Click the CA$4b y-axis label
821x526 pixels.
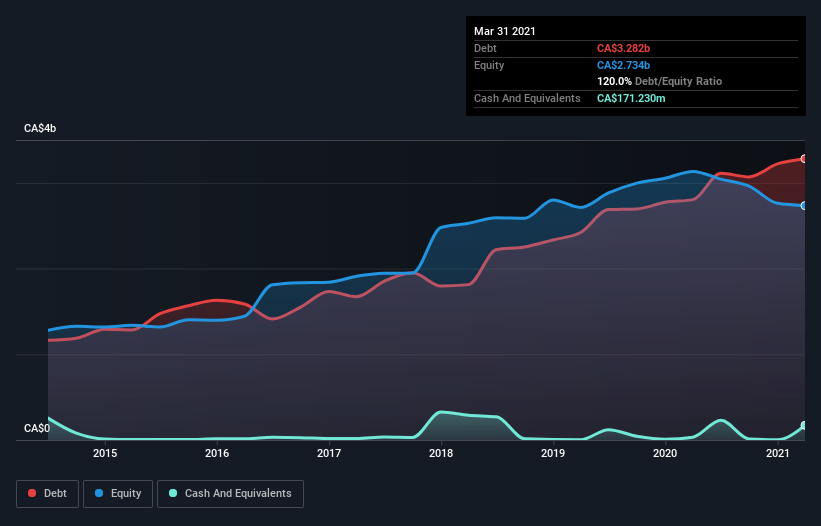[x=40, y=128]
